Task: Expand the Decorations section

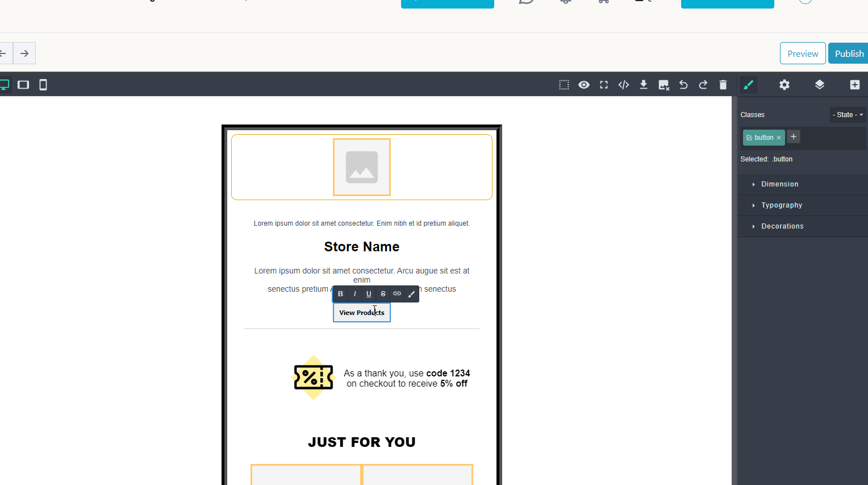Action: [x=803, y=226]
